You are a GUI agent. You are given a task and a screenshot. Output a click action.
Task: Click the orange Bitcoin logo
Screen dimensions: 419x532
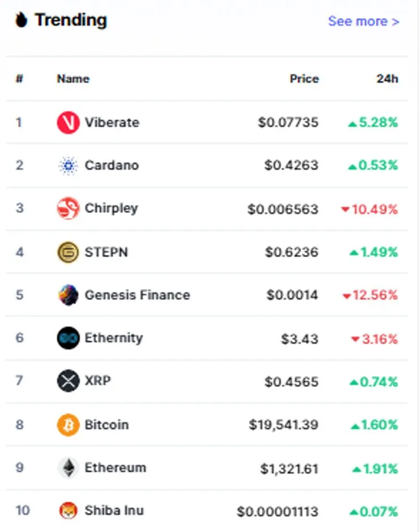pos(68,424)
